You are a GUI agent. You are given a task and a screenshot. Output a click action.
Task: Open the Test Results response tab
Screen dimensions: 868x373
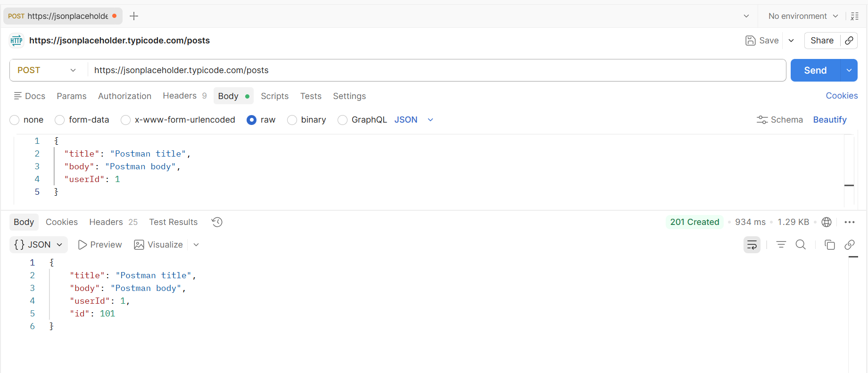coord(174,222)
